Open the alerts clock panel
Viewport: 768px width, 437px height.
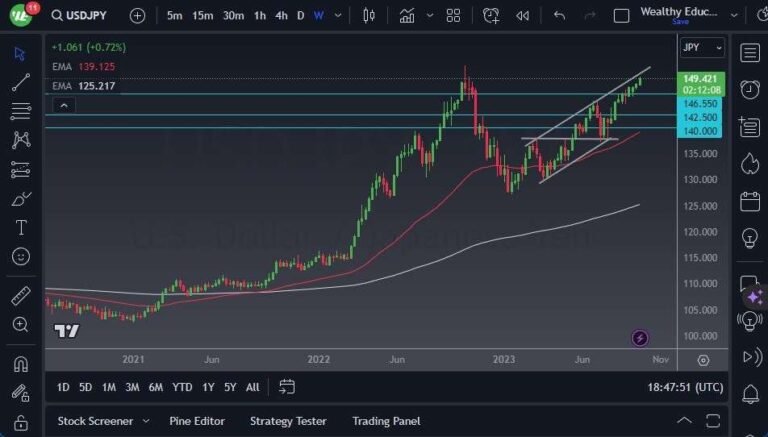coord(749,89)
